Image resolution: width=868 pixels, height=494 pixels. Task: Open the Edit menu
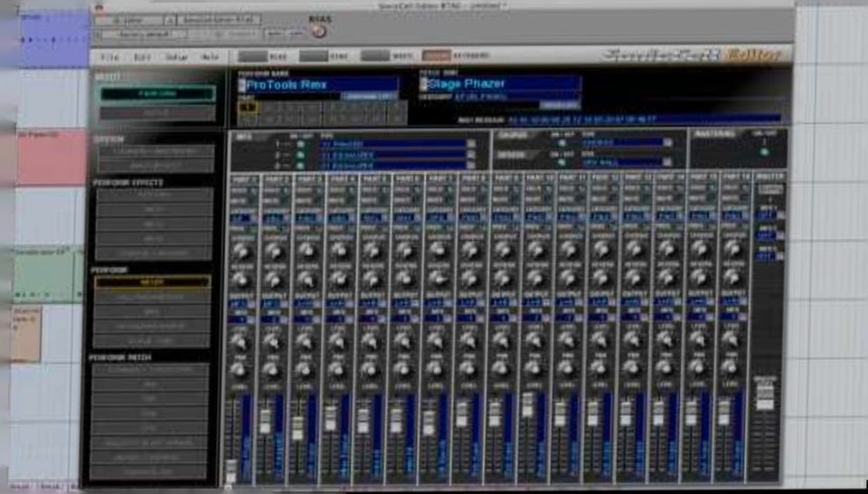142,57
